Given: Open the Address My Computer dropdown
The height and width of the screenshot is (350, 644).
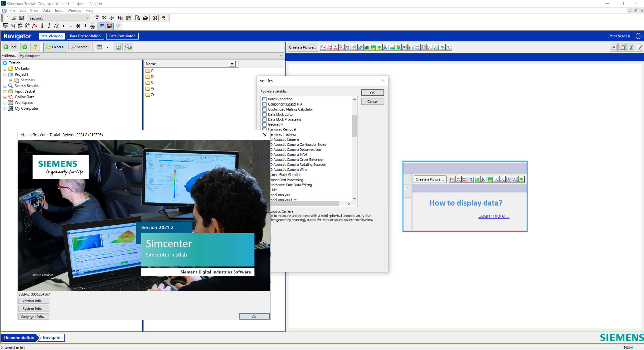Looking at the screenshot, I should (x=281, y=56).
